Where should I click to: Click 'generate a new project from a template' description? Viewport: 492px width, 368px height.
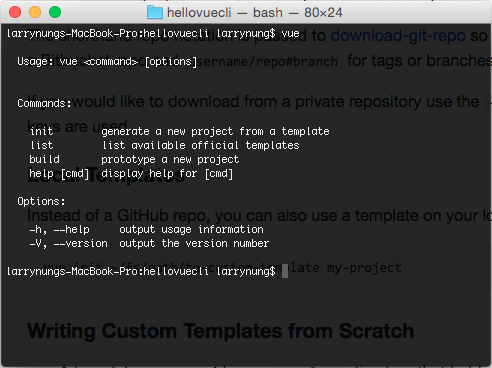click(x=215, y=132)
